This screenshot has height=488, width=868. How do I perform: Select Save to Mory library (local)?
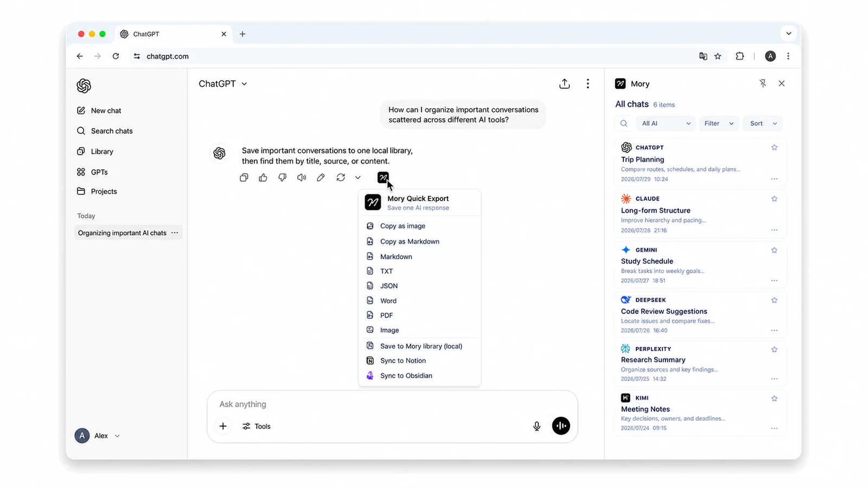(x=419, y=346)
